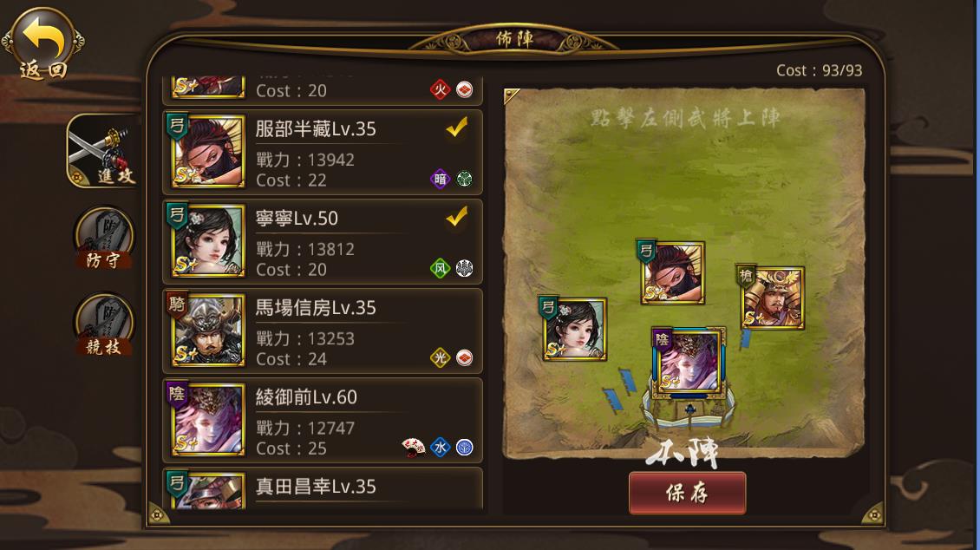Click the 返回 back arrow button
This screenshot has width=980, height=550.
(42, 43)
